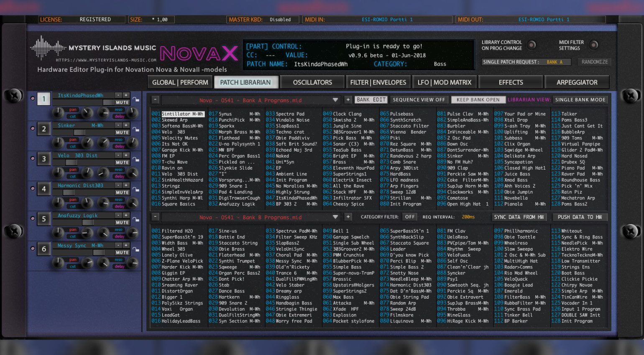Click the minus button on part 4
This screenshot has width=644, height=355.
click(119, 185)
